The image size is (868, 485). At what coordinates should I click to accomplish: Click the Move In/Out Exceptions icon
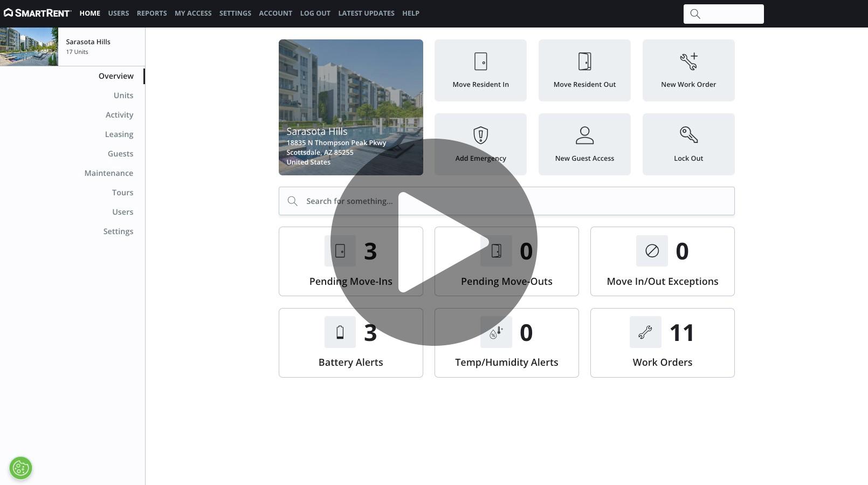tap(652, 251)
